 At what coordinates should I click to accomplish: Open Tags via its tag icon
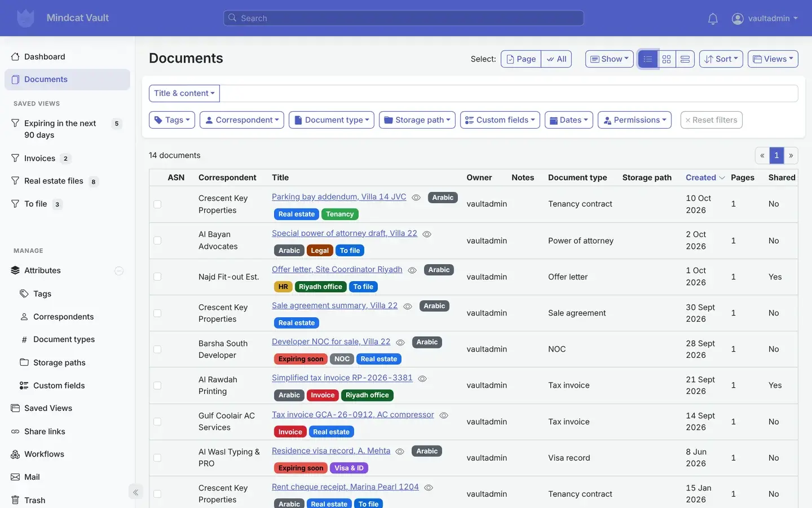pyautogui.click(x=24, y=294)
